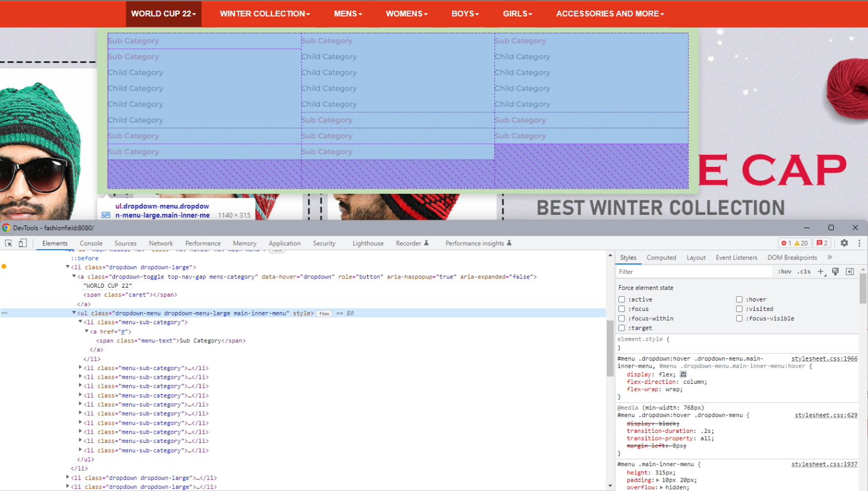Open the DevTools three-dot customize menu

859,243
